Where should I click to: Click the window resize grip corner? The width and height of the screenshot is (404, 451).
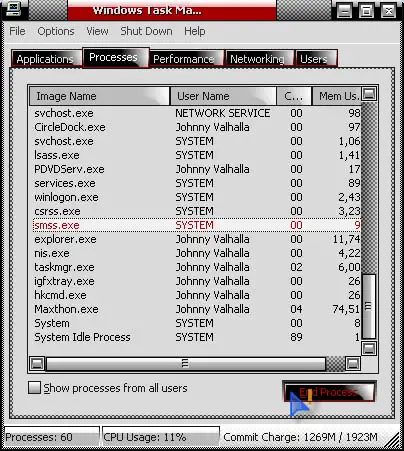point(393,440)
